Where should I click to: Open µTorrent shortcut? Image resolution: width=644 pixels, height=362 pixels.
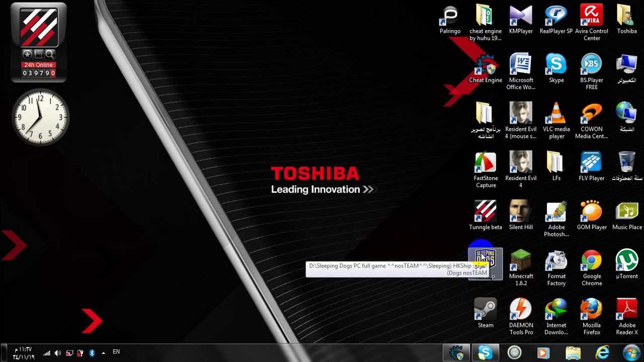click(627, 264)
